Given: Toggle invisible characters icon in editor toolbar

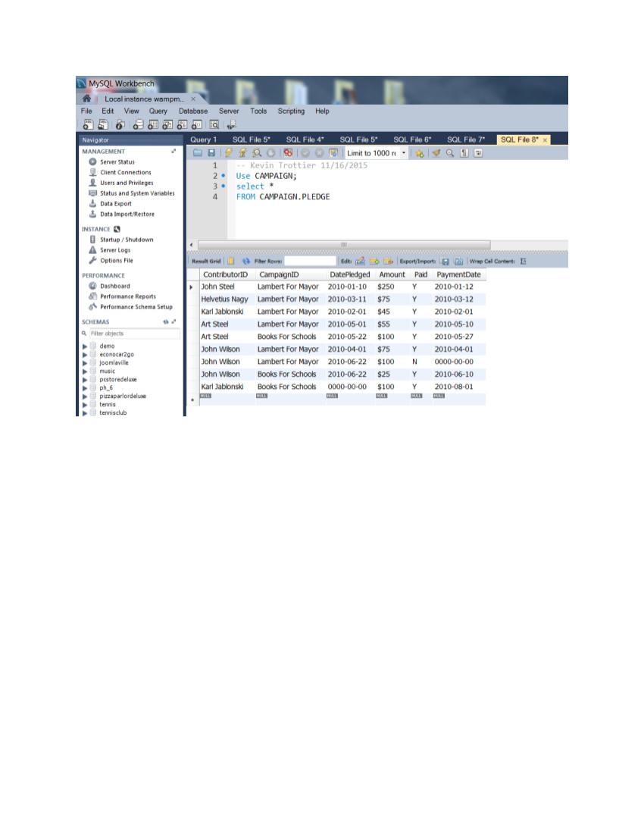Looking at the screenshot, I should [464, 153].
